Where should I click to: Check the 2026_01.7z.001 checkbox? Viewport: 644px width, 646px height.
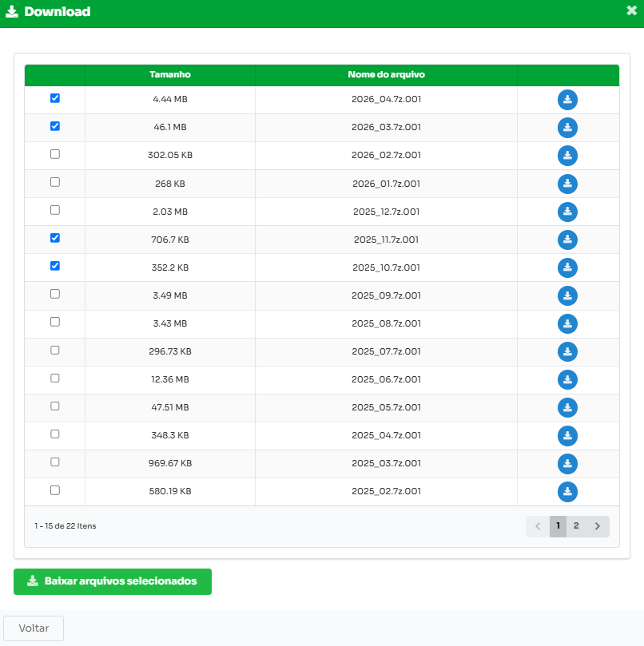coord(55,182)
